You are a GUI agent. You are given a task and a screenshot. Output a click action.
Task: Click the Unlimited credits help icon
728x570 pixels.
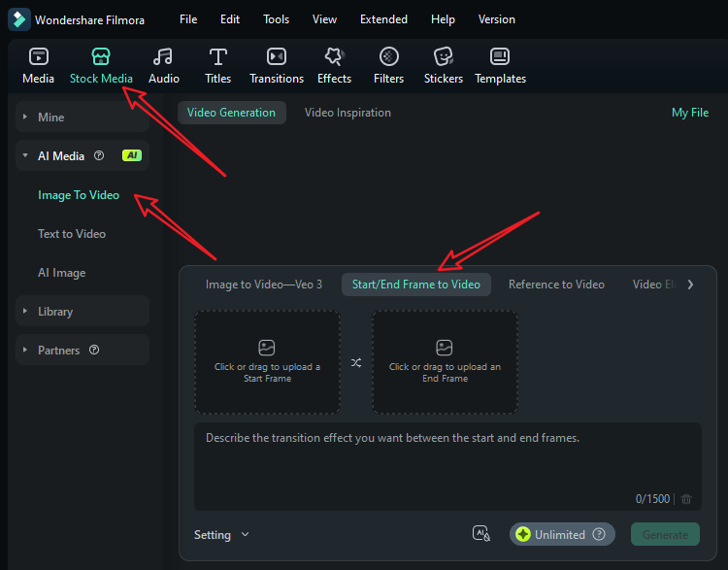point(599,534)
